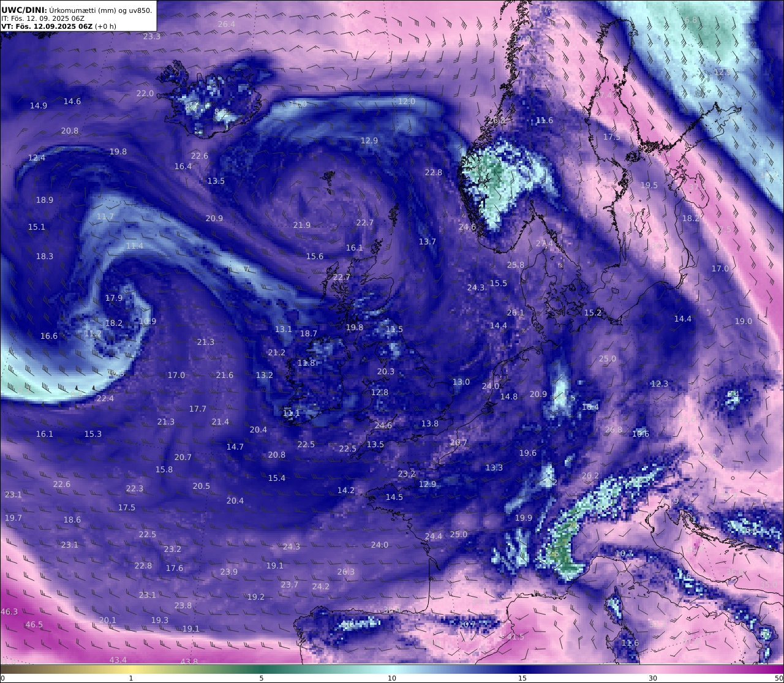The image size is (784, 683).
Task: Click the 20.7 value label
Action: tap(183, 457)
